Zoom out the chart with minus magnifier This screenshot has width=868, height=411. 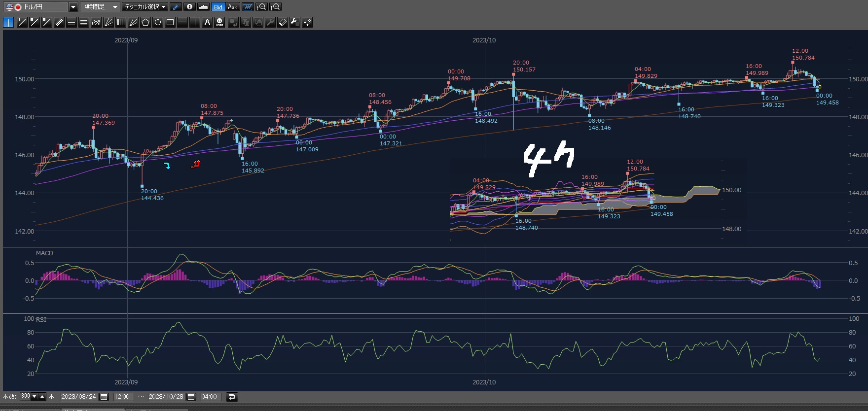pyautogui.click(x=262, y=7)
